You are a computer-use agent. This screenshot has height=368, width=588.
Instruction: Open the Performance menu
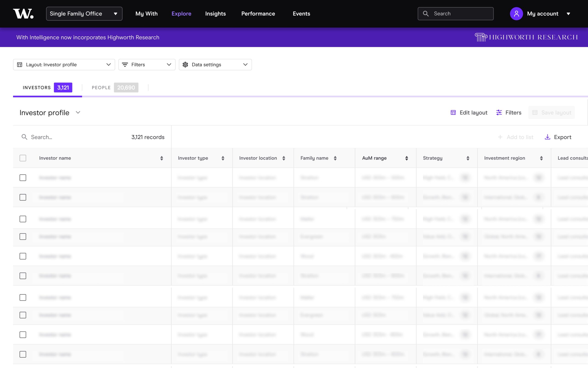[x=258, y=14]
